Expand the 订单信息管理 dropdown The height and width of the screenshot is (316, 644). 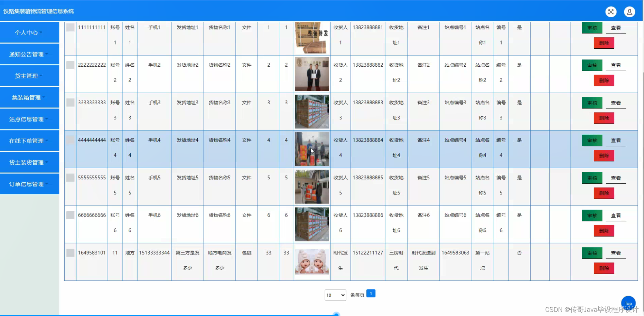[29, 184]
